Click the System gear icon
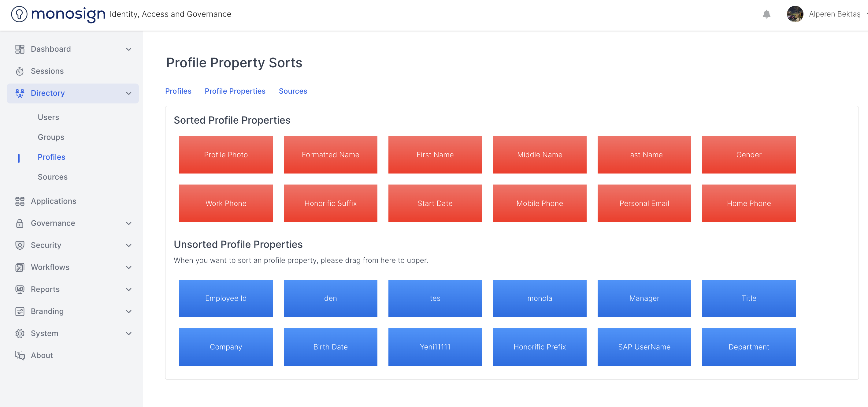This screenshot has height=407, width=868. (20, 333)
